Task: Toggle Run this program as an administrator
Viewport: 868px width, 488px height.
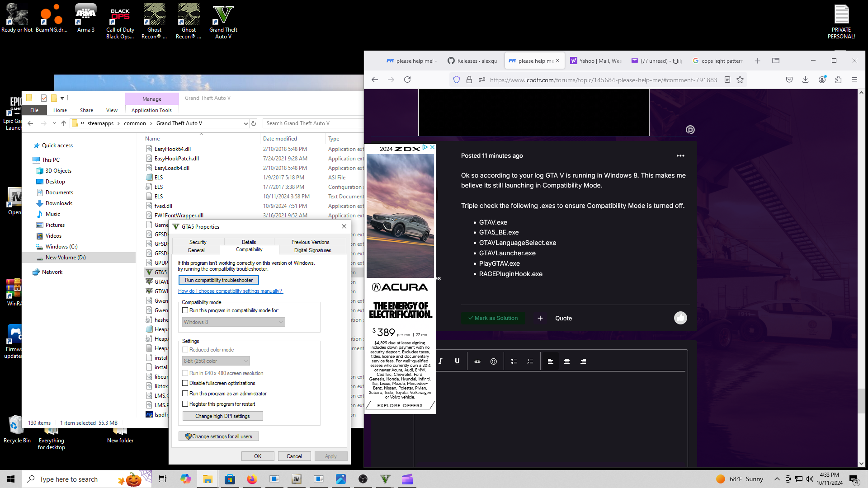Action: [185, 394]
